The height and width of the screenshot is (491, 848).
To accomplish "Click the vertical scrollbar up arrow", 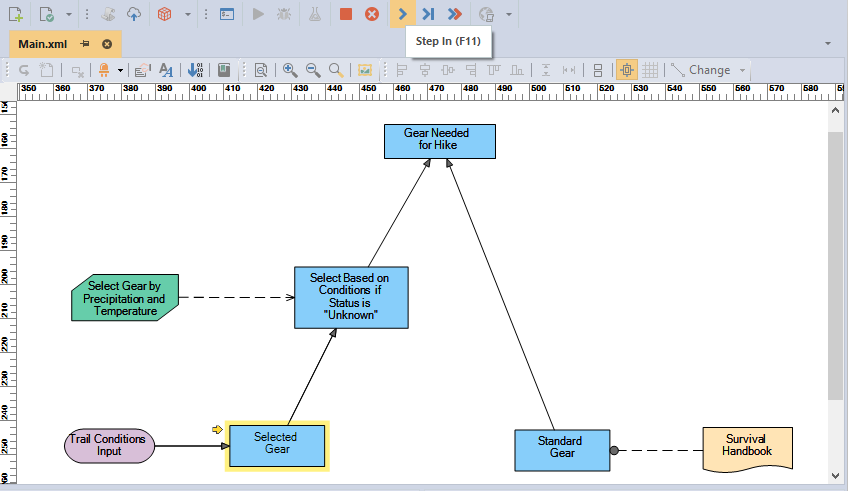I will click(835, 110).
